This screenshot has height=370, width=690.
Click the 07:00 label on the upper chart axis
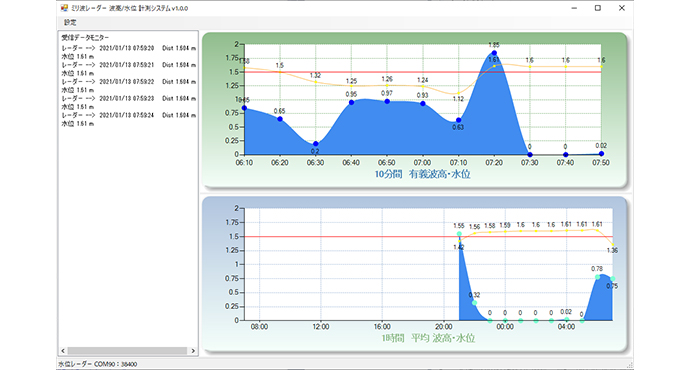(422, 163)
